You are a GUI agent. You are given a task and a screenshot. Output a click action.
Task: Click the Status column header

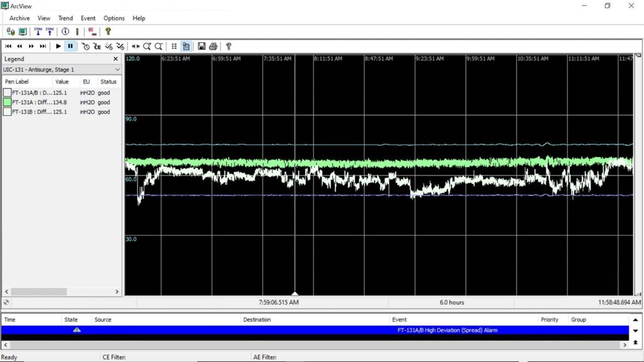pos(109,82)
